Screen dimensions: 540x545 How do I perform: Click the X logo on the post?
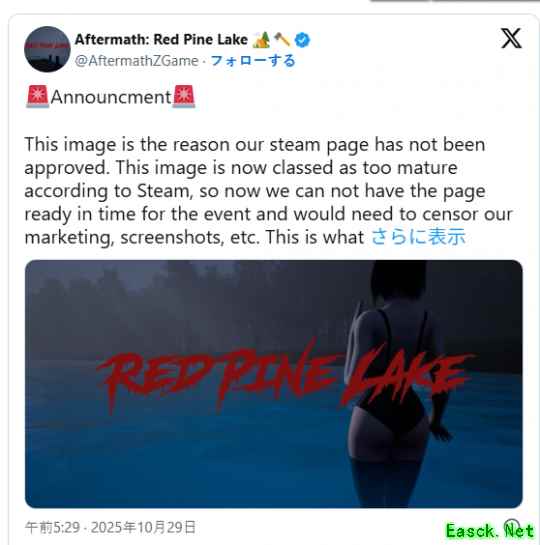tap(511, 38)
